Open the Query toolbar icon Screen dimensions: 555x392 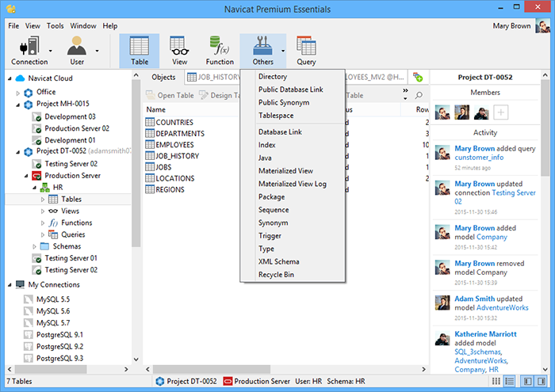tap(306, 51)
